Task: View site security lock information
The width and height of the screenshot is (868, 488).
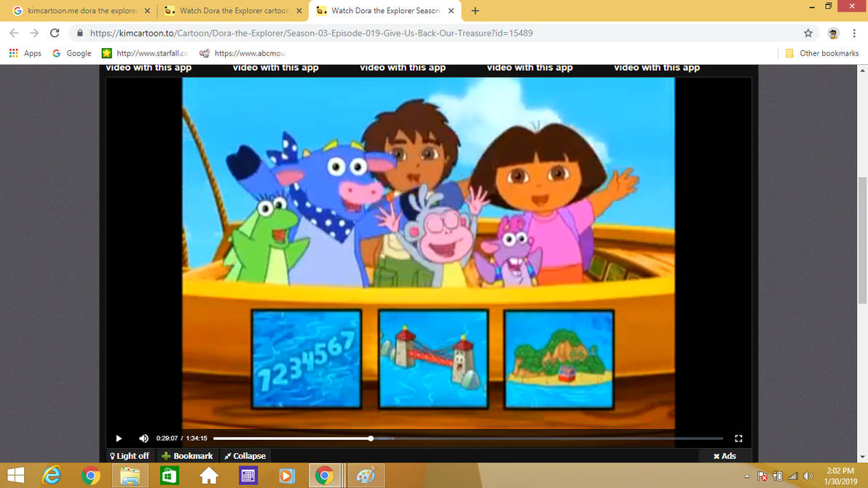Action: click(x=79, y=34)
